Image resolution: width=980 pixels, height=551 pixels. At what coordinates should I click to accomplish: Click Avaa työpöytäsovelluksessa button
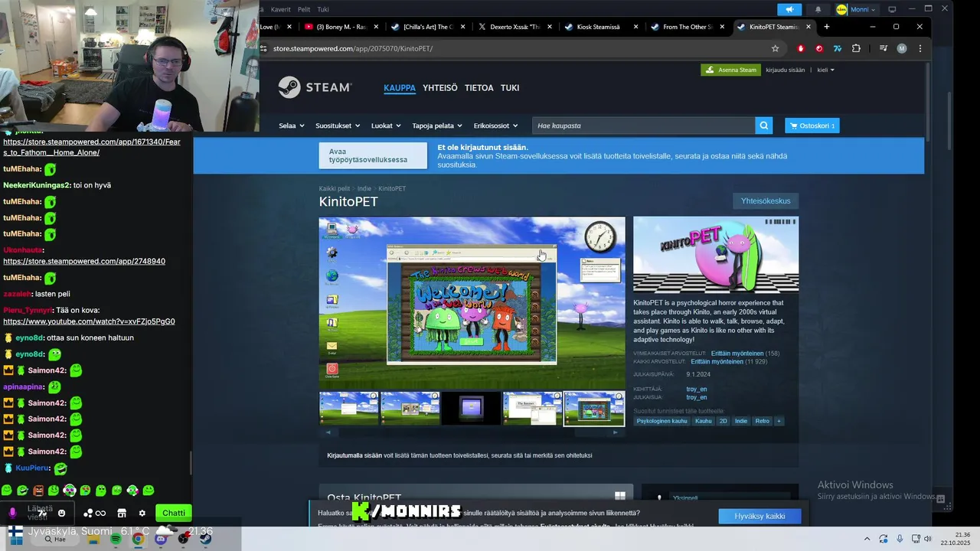[373, 155]
